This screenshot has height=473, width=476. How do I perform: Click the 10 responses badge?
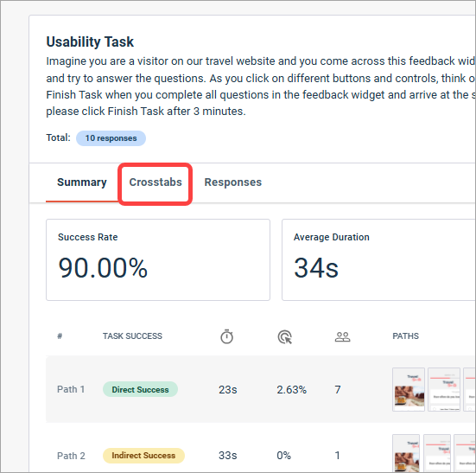pos(111,138)
